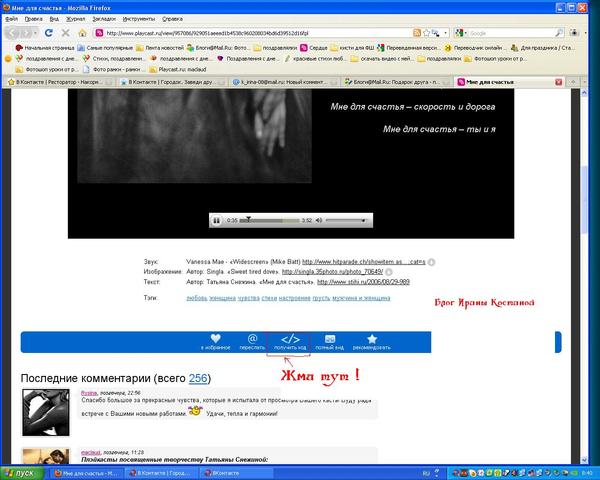Open the singla.35photo.ru image link

tap(332, 272)
